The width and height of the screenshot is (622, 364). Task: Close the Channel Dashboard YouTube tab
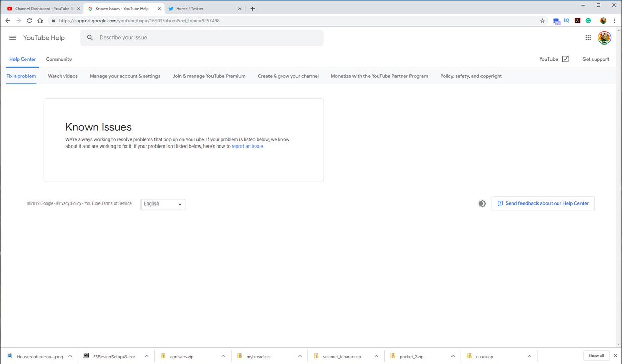(78, 9)
